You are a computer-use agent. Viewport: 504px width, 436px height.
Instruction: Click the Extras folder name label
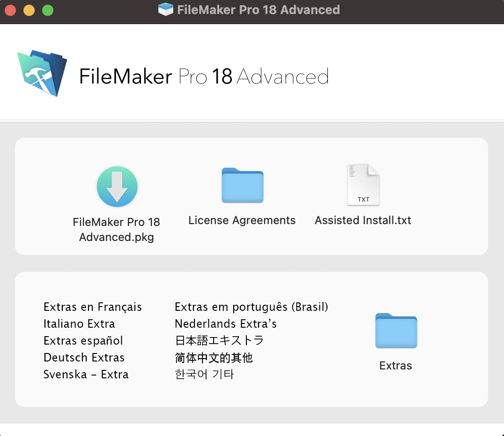(396, 366)
